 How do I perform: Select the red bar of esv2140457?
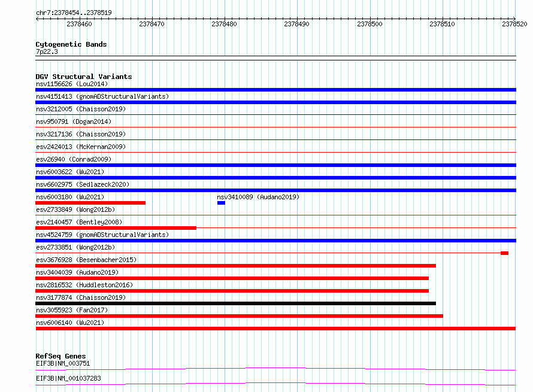[116, 228]
